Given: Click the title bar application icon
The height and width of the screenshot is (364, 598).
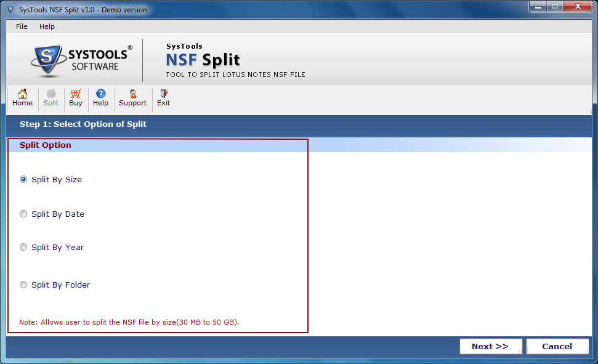Looking at the screenshot, I should click(11, 9).
